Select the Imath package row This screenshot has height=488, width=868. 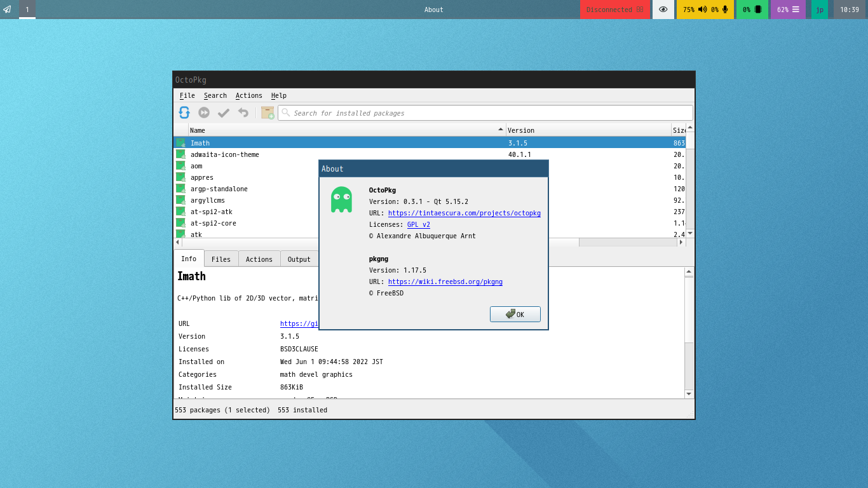[x=430, y=143]
